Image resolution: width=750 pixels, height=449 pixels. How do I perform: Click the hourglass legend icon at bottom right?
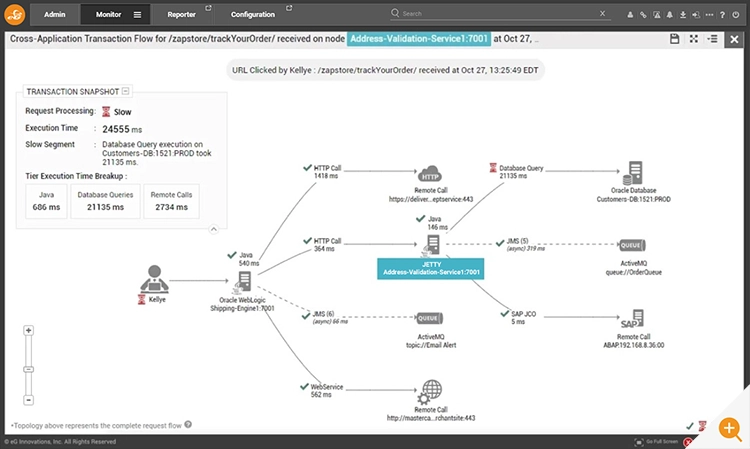(702, 425)
